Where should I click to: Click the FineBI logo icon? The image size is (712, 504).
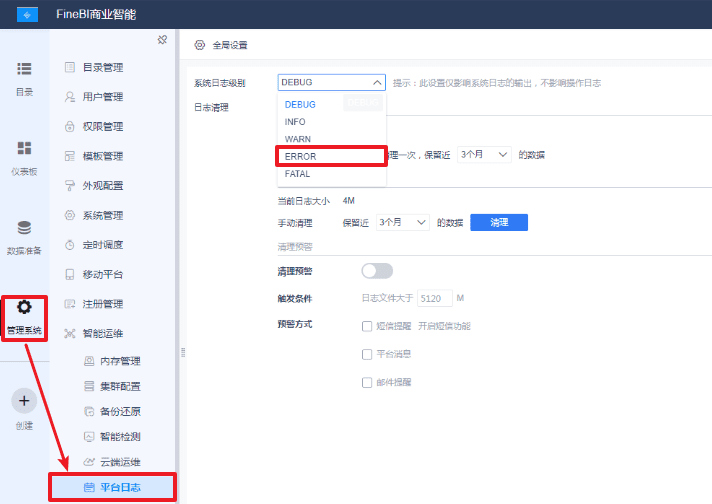27,15
